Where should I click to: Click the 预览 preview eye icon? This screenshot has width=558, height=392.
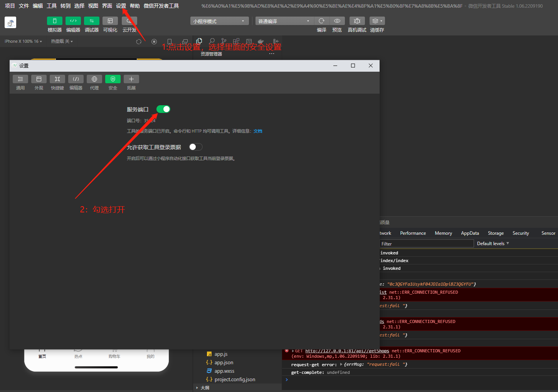(337, 21)
